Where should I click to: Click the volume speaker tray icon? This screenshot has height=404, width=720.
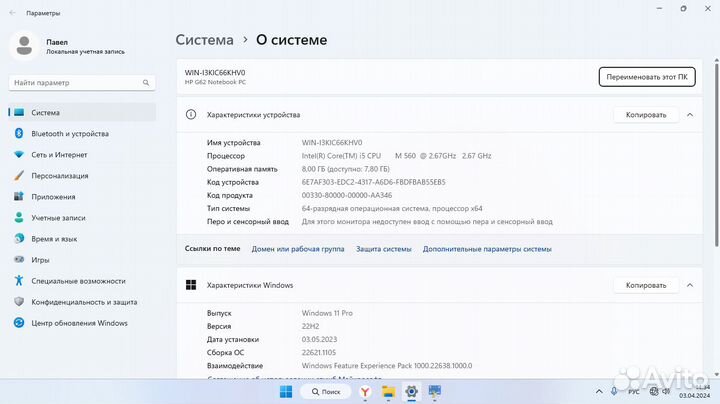[x=666, y=392]
